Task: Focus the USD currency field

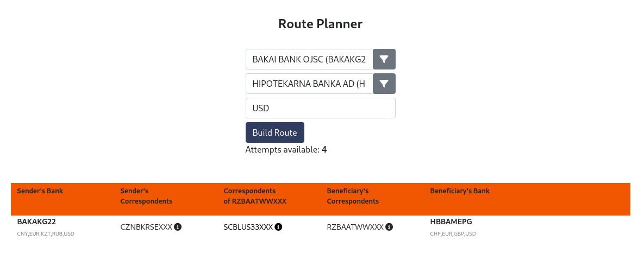Action: click(320, 108)
